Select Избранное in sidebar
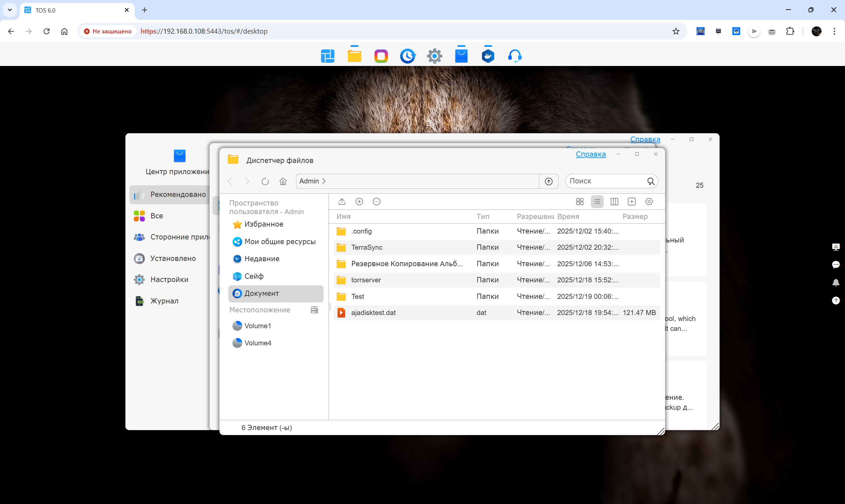 point(264,224)
